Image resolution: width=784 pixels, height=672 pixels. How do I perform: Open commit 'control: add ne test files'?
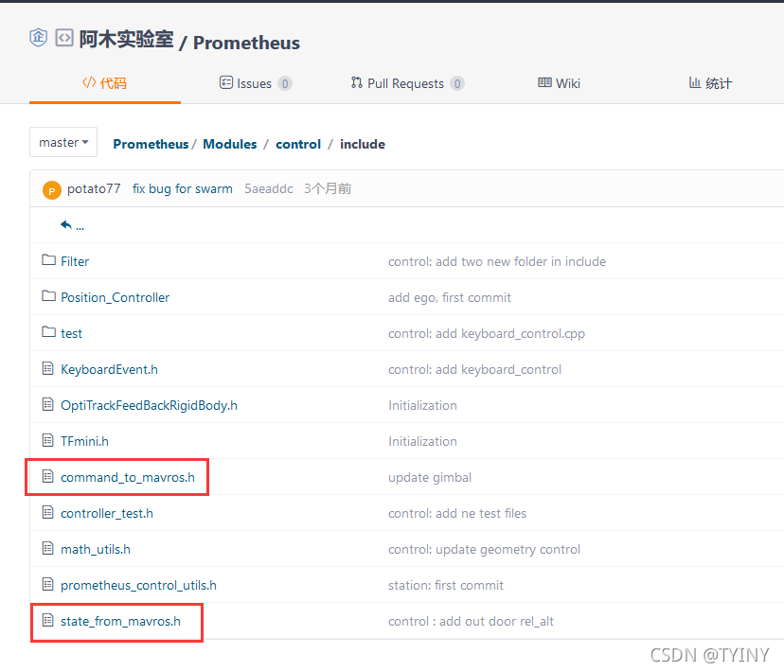click(x=457, y=514)
